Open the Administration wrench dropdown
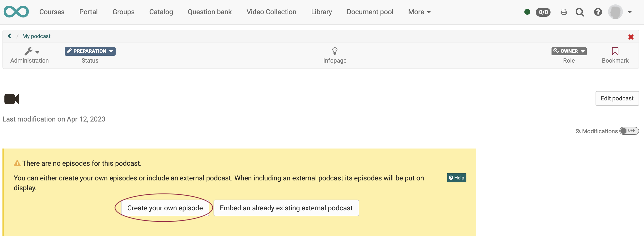644x244 pixels. (31, 51)
